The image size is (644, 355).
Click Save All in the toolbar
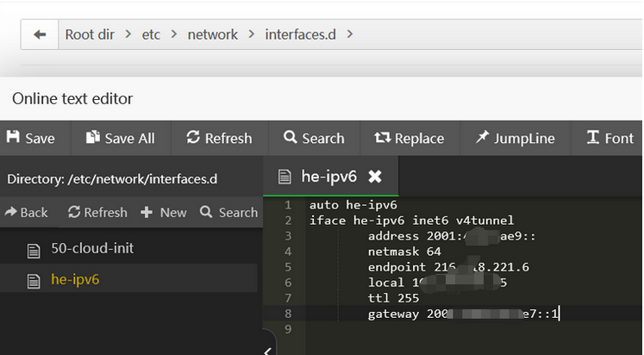(120, 138)
